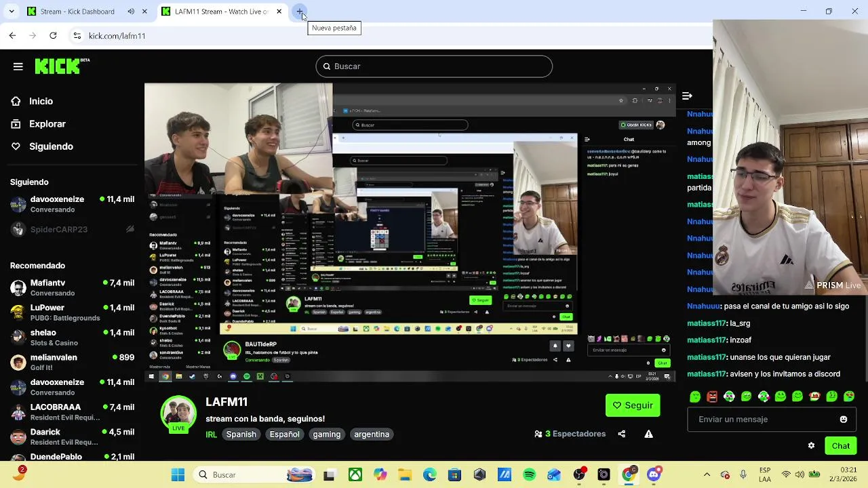Viewport: 868px width, 488px height.
Task: Open volume control in system tray
Action: coord(801,475)
